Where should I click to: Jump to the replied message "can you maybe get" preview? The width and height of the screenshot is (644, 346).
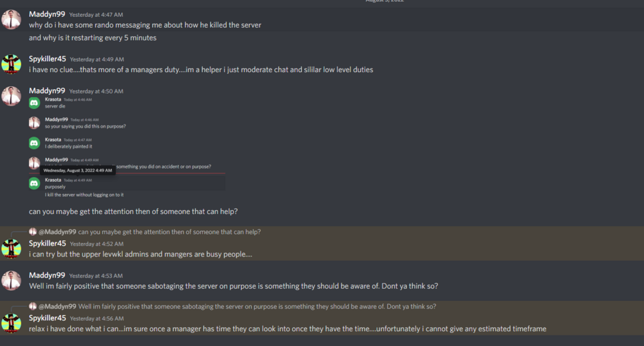[169, 232]
